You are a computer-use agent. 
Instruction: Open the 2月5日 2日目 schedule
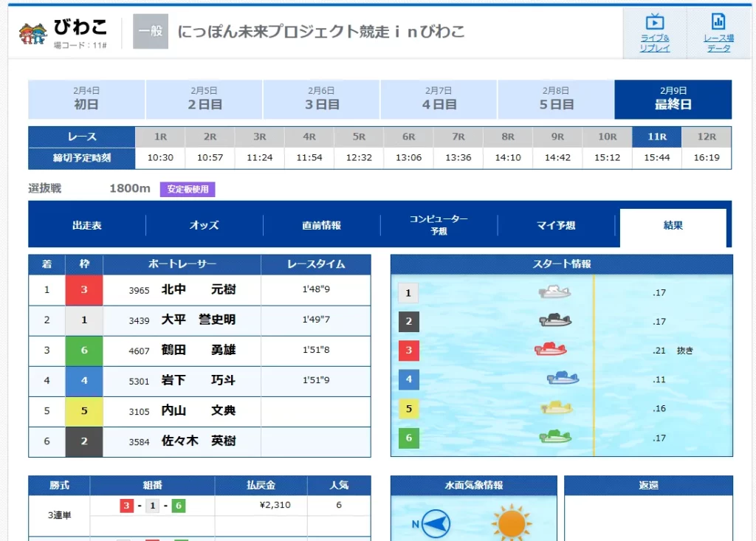tap(204, 98)
